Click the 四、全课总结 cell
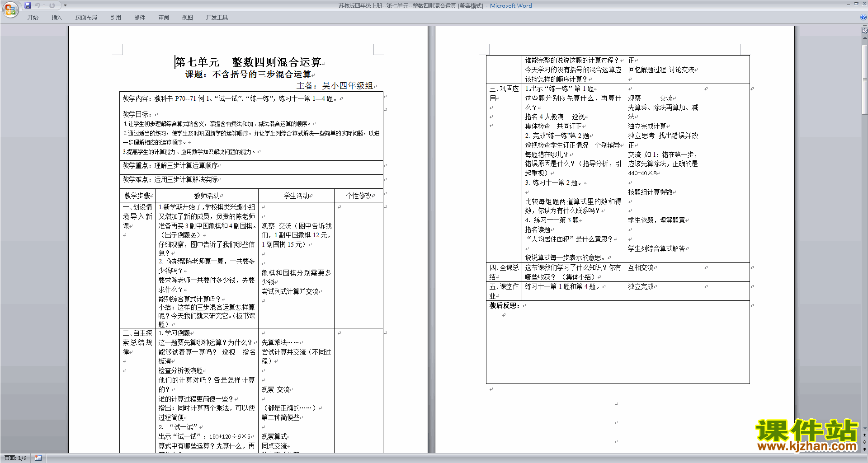 [504, 272]
